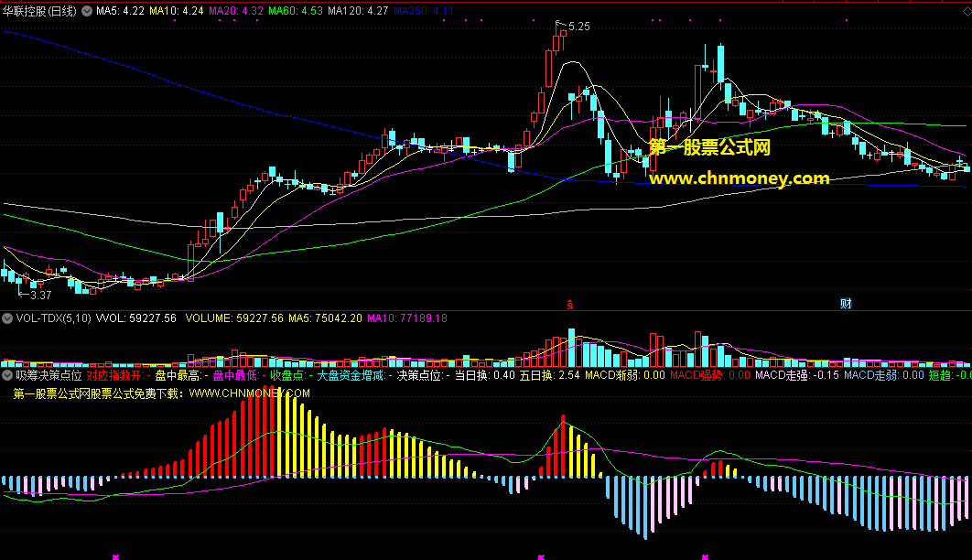The image size is (972, 560).
Task: Click the tallest red MACD histogram bar
Action: (x=271, y=431)
